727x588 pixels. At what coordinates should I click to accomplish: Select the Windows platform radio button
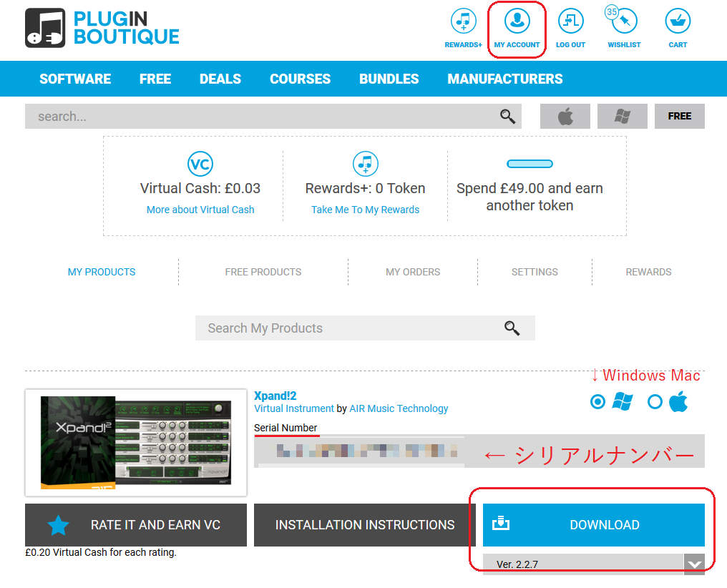point(597,402)
